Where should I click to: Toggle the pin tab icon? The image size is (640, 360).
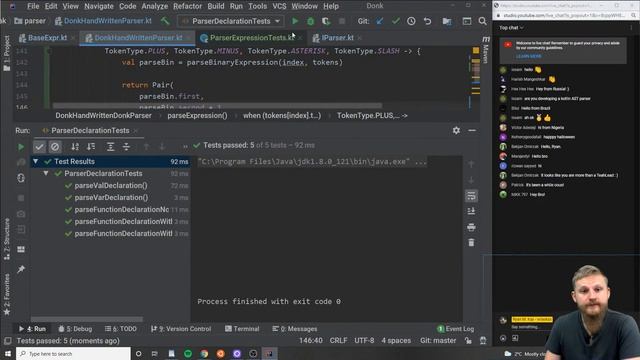tap(21, 269)
